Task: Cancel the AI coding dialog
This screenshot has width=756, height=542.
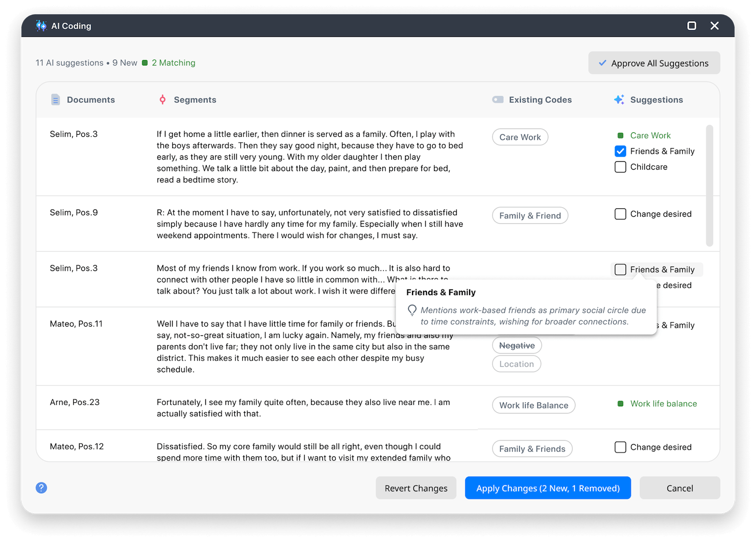Action: click(x=679, y=488)
